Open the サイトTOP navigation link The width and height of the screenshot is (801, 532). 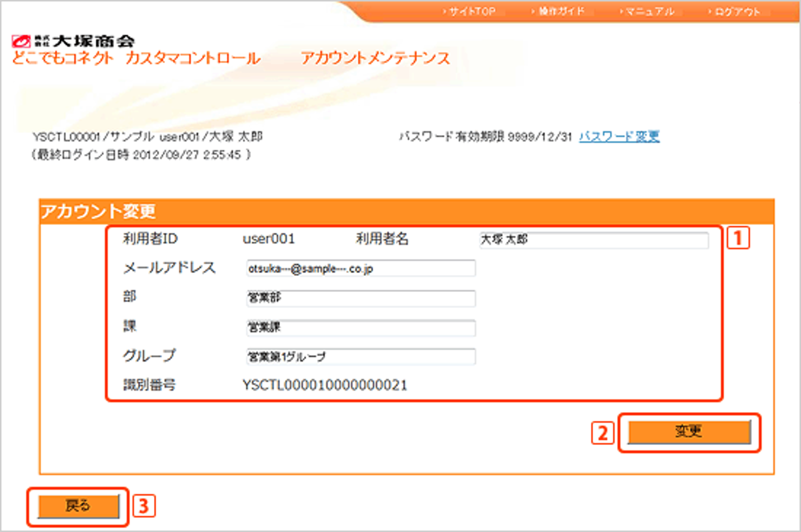coord(470,11)
